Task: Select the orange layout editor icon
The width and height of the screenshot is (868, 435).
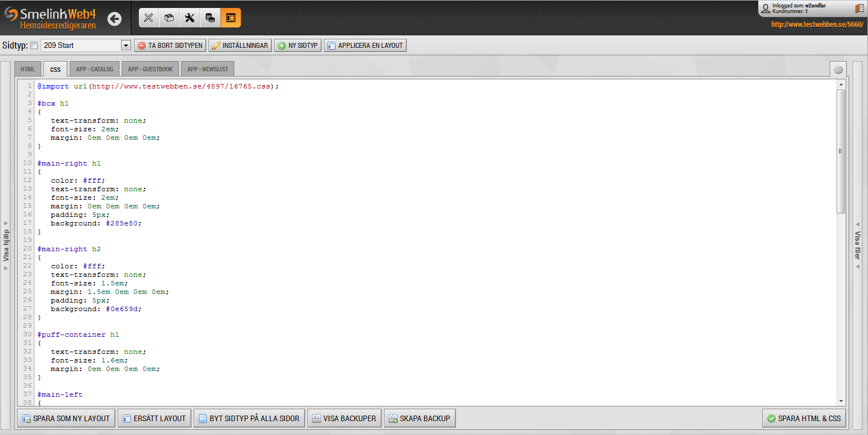Action: 231,18
